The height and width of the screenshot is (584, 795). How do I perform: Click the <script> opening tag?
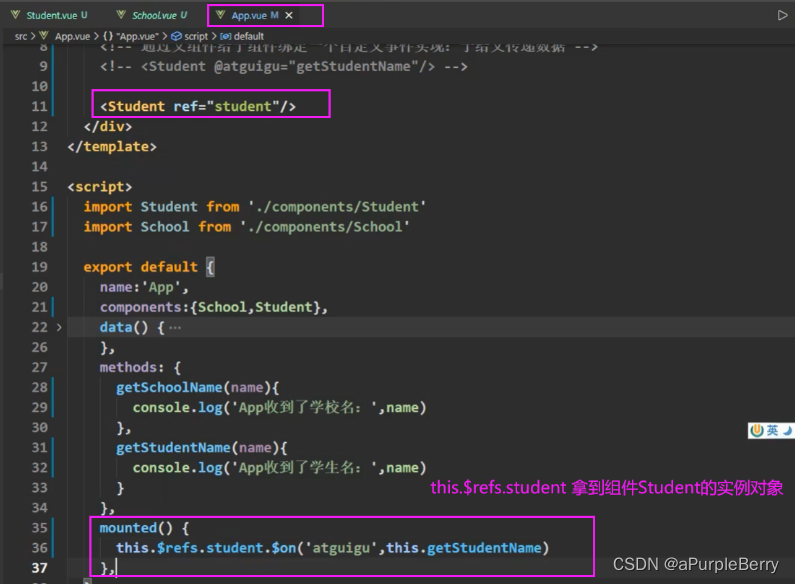pyautogui.click(x=99, y=187)
